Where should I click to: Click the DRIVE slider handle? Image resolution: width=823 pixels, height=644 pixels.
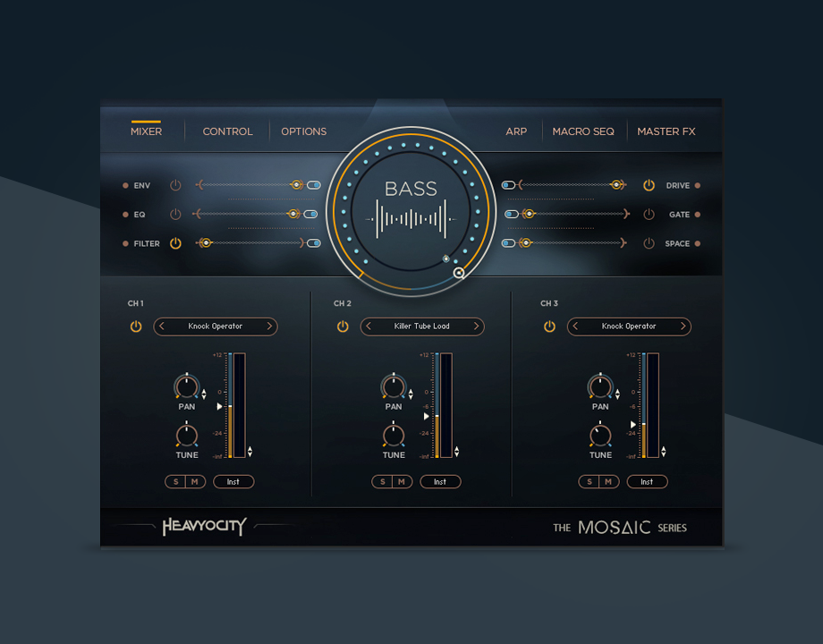coord(616,185)
